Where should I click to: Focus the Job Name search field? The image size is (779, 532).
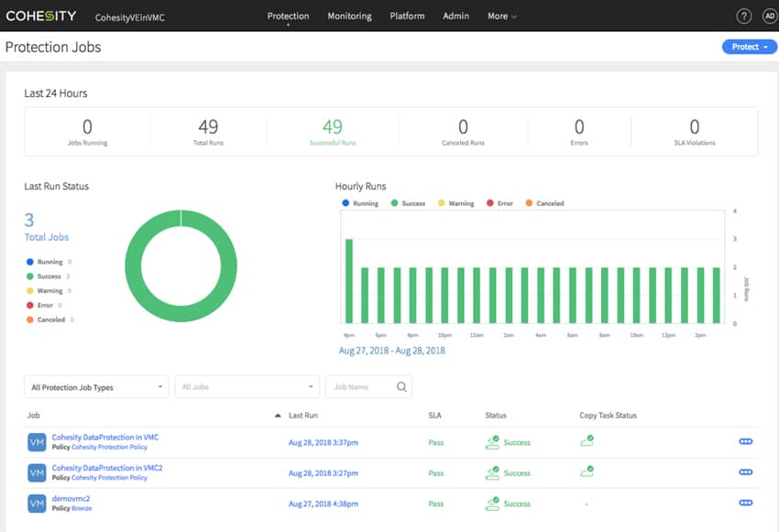(368, 387)
